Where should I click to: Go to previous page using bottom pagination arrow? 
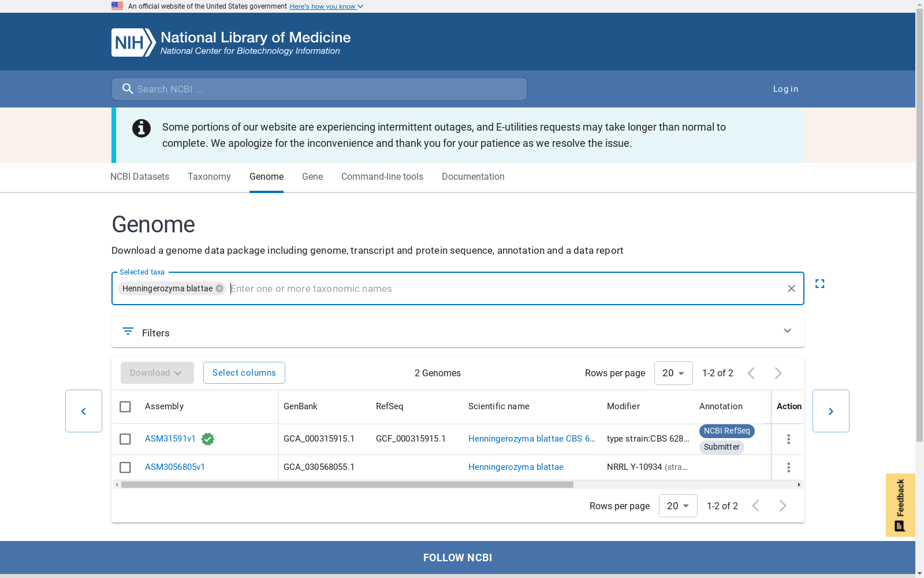755,506
